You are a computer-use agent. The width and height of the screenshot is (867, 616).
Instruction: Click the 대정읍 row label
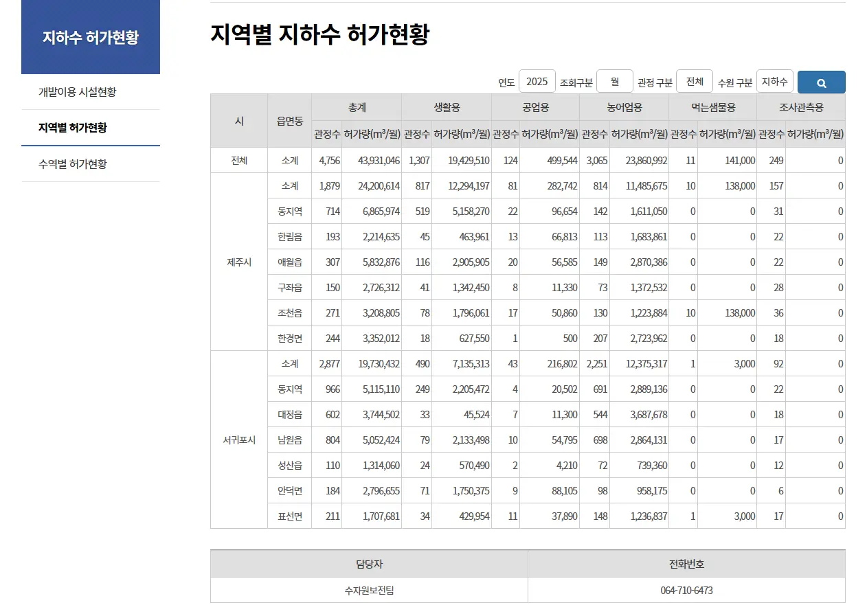(x=290, y=415)
